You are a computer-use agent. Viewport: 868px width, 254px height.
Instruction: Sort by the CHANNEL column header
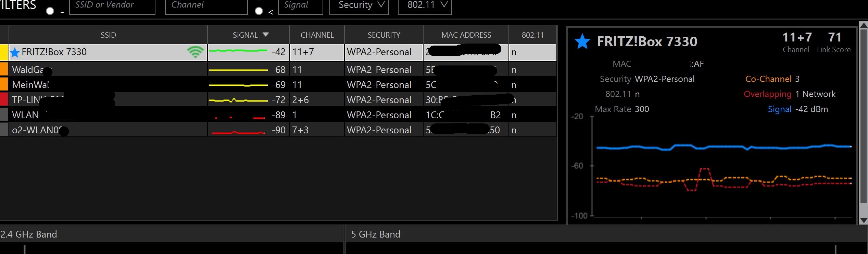coord(317,35)
